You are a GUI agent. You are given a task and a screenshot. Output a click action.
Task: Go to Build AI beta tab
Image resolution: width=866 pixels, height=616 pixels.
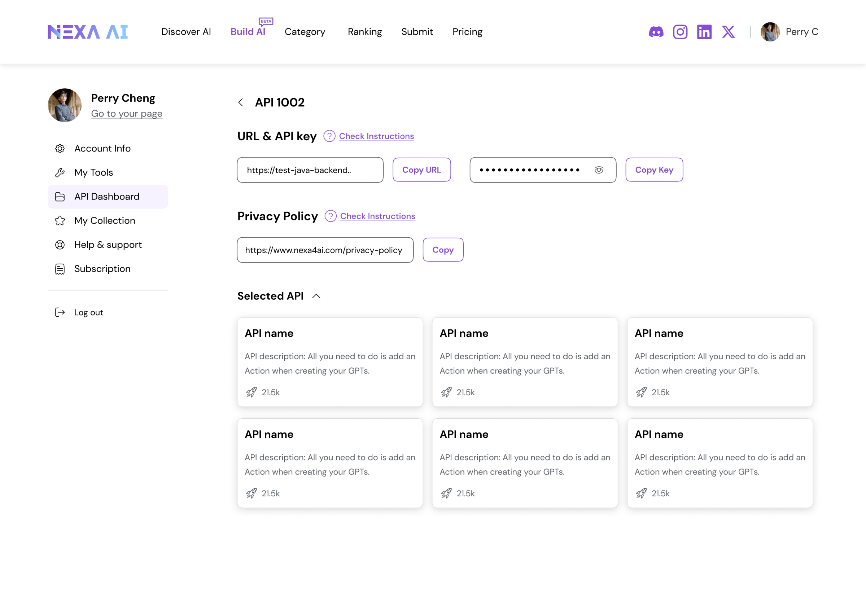tap(248, 32)
